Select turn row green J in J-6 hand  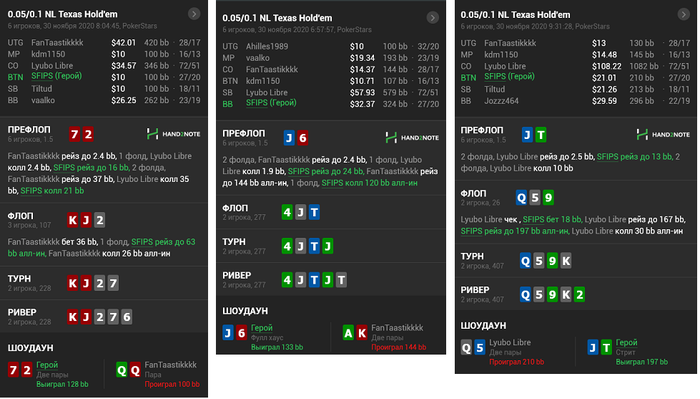pos(328,246)
